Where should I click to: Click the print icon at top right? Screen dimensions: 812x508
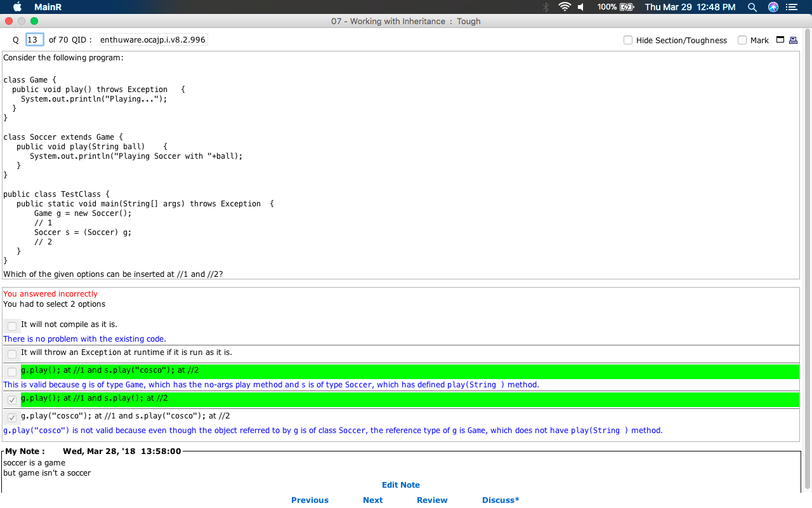pyautogui.click(x=793, y=40)
